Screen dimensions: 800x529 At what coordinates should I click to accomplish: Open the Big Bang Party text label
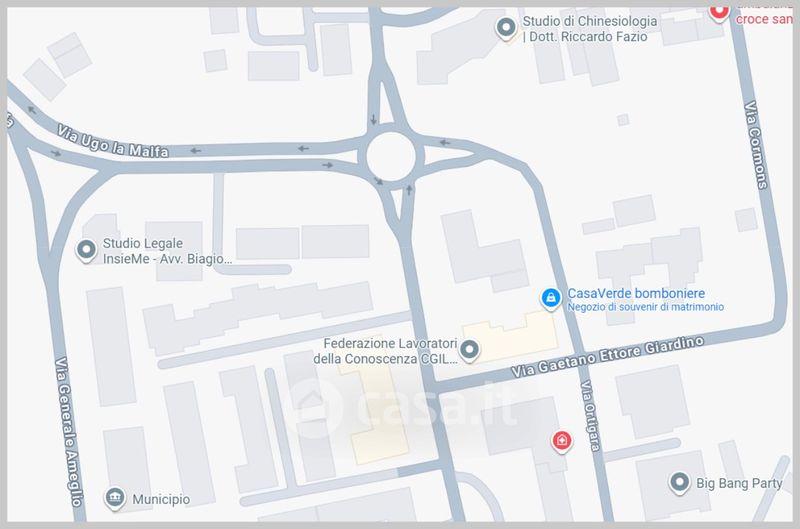(x=739, y=483)
